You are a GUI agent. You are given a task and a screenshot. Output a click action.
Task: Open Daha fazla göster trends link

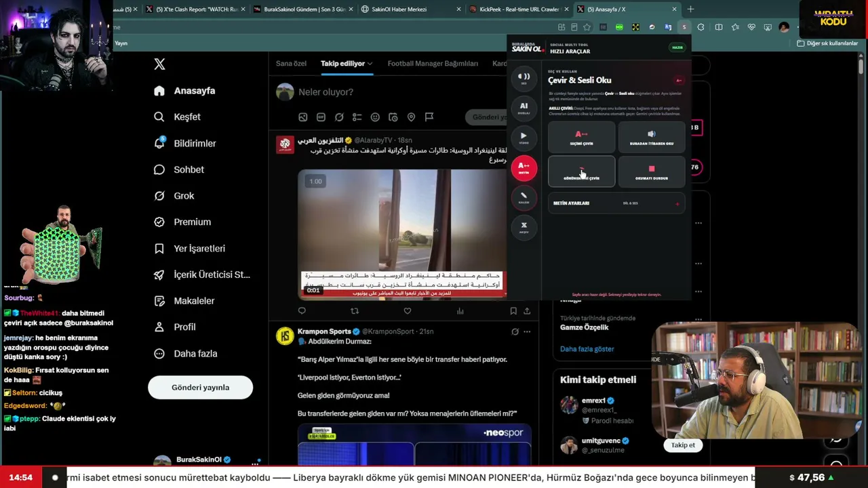click(x=587, y=349)
